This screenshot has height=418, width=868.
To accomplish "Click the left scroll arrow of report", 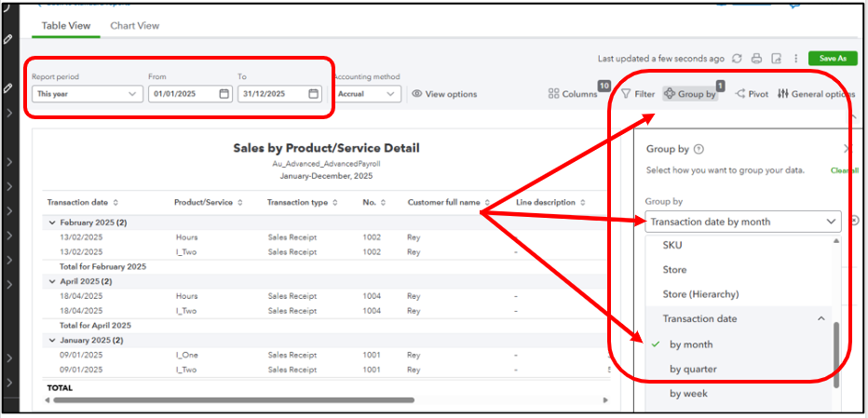I will tap(47, 399).
